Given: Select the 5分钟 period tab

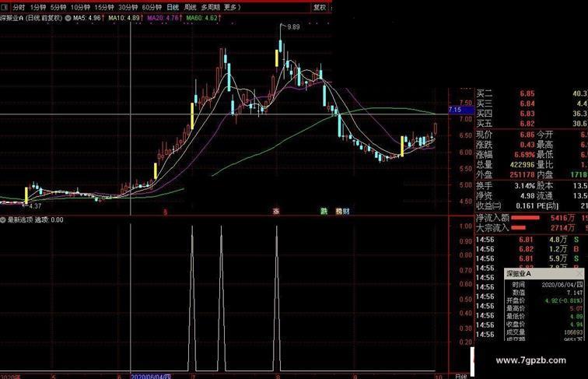Looking at the screenshot, I should 58,7.
